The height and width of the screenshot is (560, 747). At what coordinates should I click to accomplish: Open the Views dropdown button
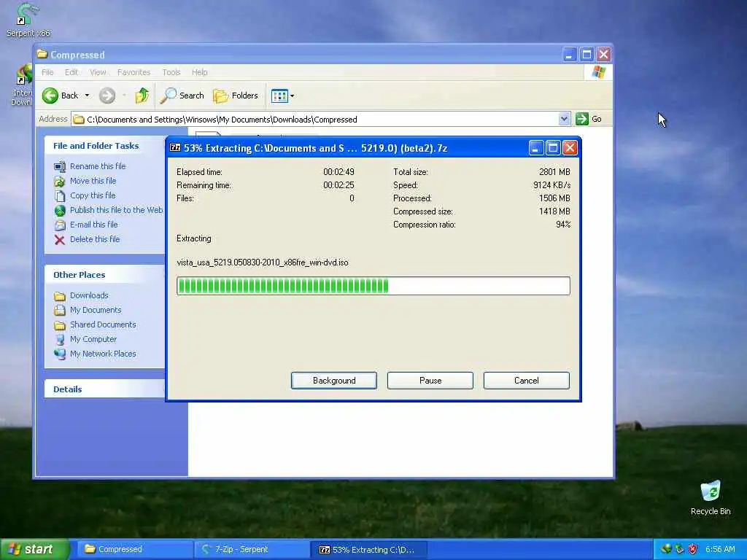tap(283, 96)
